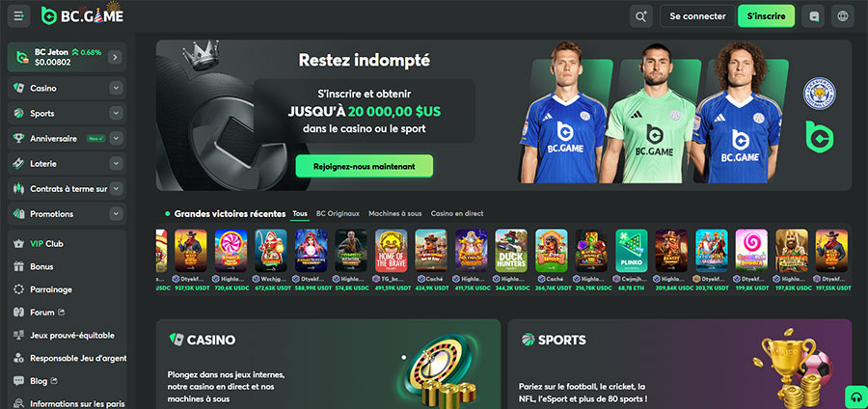Open BC Jeton arrow button

(x=115, y=57)
